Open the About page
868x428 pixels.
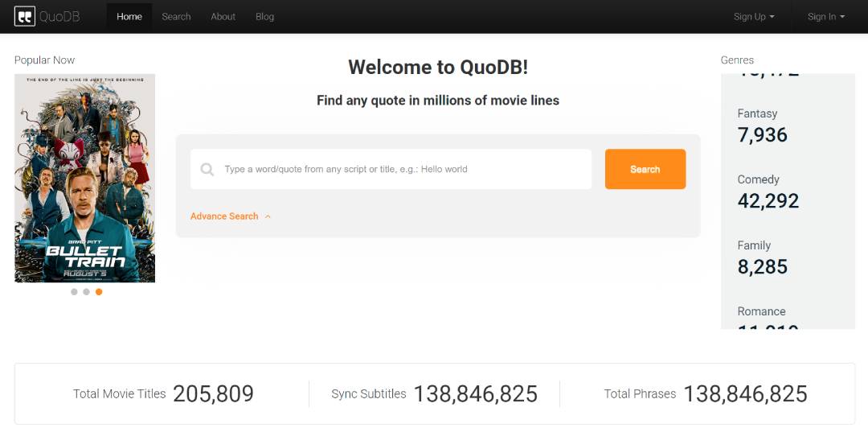pos(223,17)
